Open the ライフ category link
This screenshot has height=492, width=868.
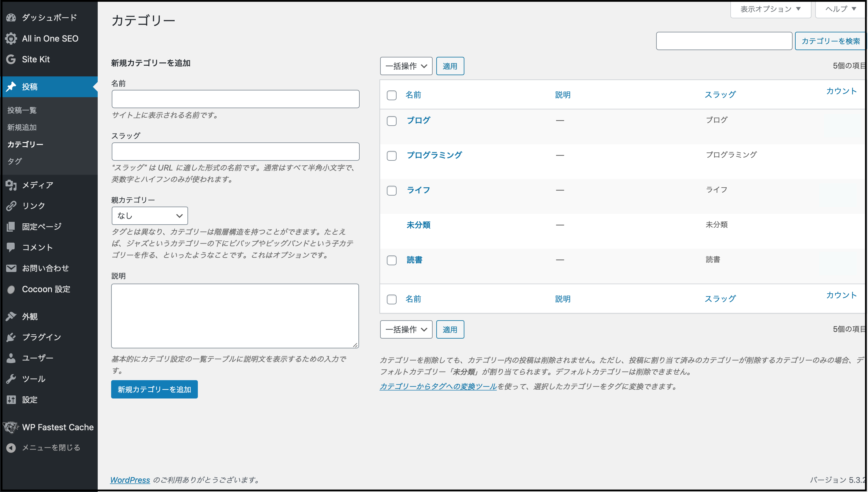pos(418,190)
